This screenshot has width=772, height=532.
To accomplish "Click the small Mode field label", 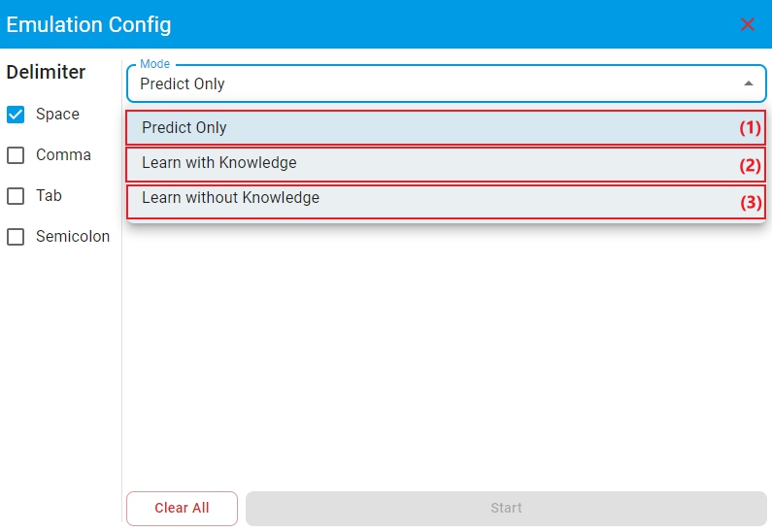I will coord(154,64).
